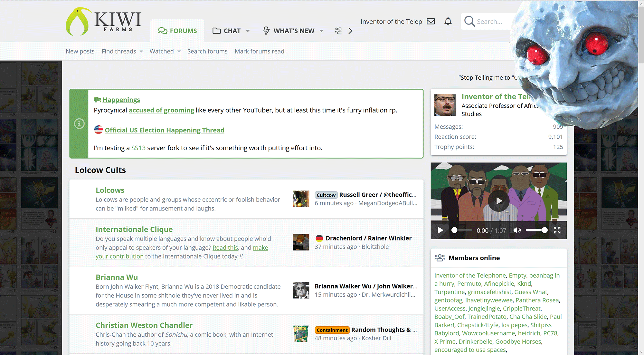Open the Members online heading
The width and height of the screenshot is (644, 355).
pyautogui.click(x=474, y=258)
